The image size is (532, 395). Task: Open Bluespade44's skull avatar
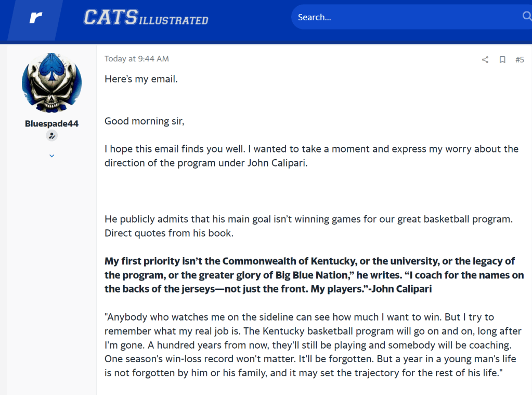point(51,83)
